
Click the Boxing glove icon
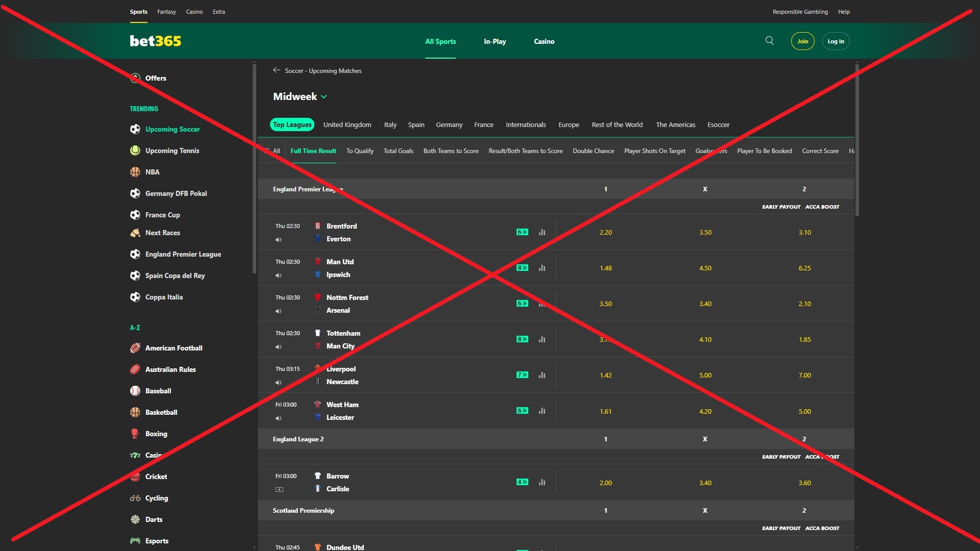(x=135, y=434)
